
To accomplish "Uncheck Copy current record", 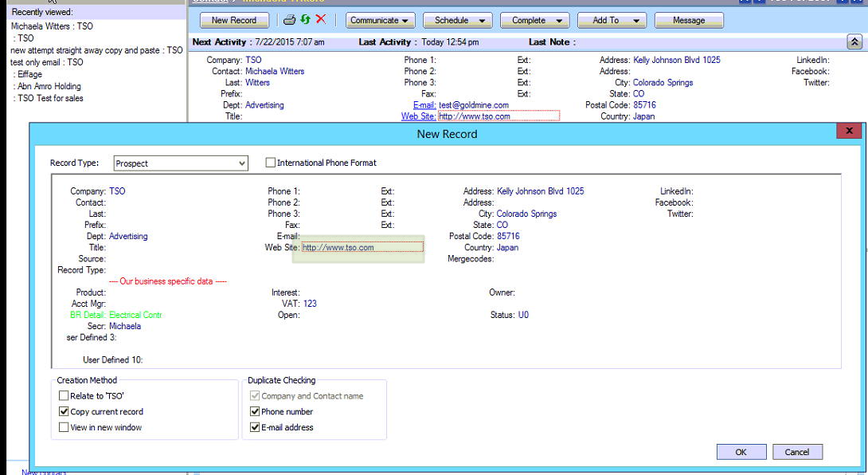I will click(62, 411).
